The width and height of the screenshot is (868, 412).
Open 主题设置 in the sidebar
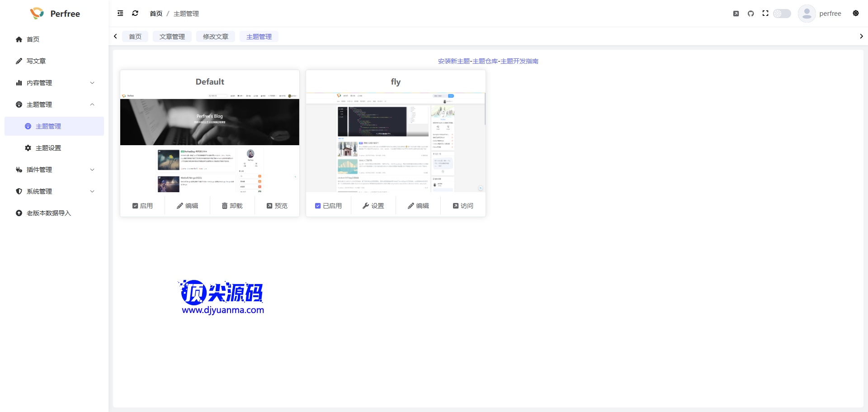(x=48, y=148)
